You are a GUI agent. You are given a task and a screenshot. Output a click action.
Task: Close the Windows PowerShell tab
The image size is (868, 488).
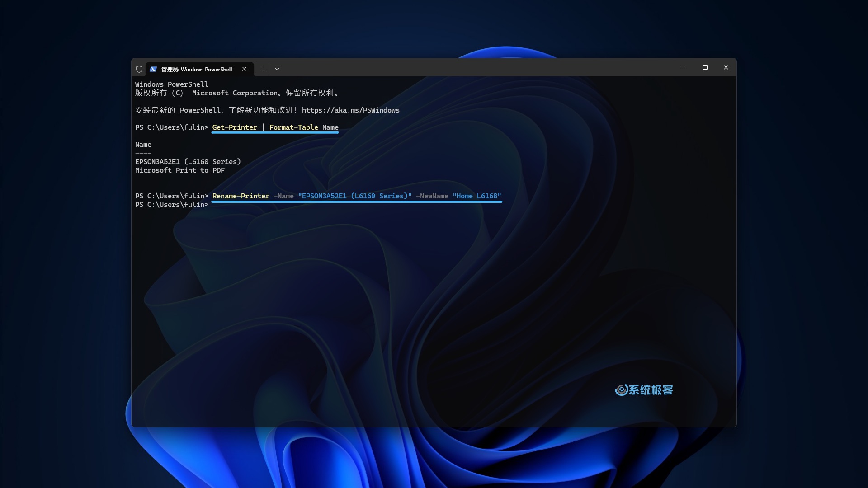[x=245, y=69]
